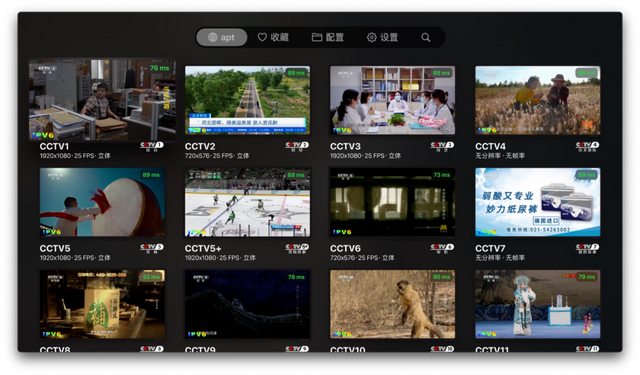
Task: Open the CCTV6 channel thumbnail
Action: (393, 202)
